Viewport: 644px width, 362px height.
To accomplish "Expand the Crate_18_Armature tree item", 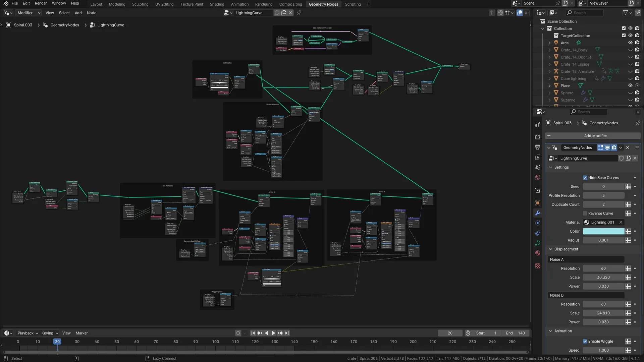I will [x=549, y=71].
